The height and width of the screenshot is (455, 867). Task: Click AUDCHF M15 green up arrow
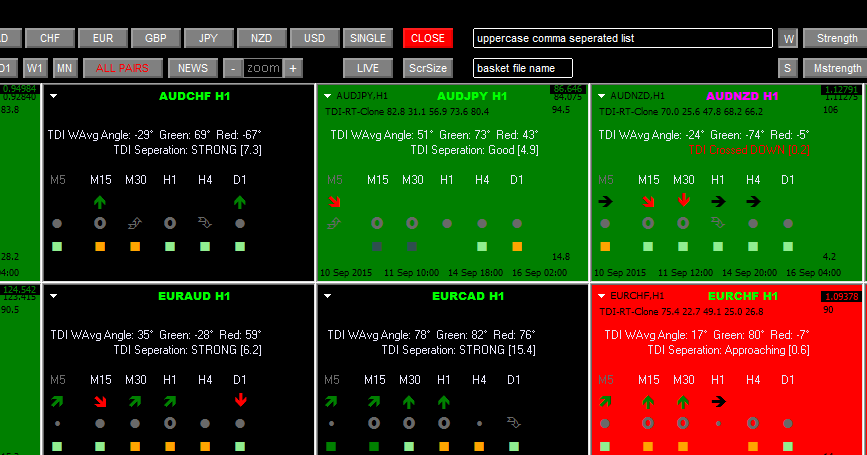(x=100, y=202)
